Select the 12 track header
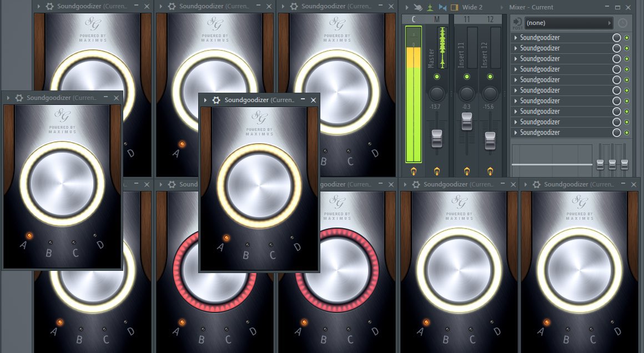 (490, 19)
